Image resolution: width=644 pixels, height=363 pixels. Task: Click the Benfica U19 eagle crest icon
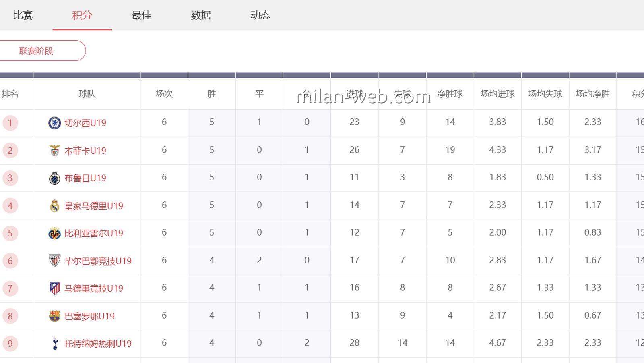54,151
